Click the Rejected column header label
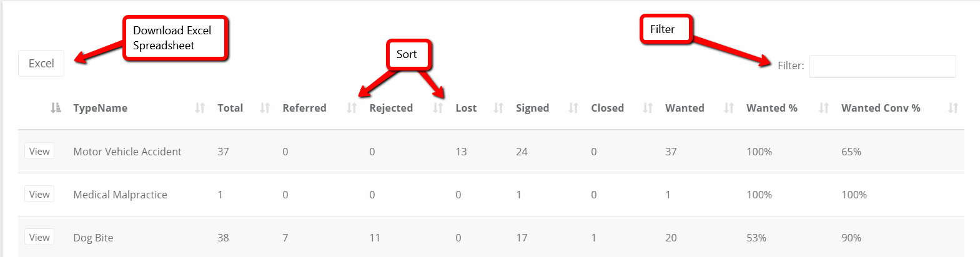Viewport: 980px width, 257px height. 391,108
